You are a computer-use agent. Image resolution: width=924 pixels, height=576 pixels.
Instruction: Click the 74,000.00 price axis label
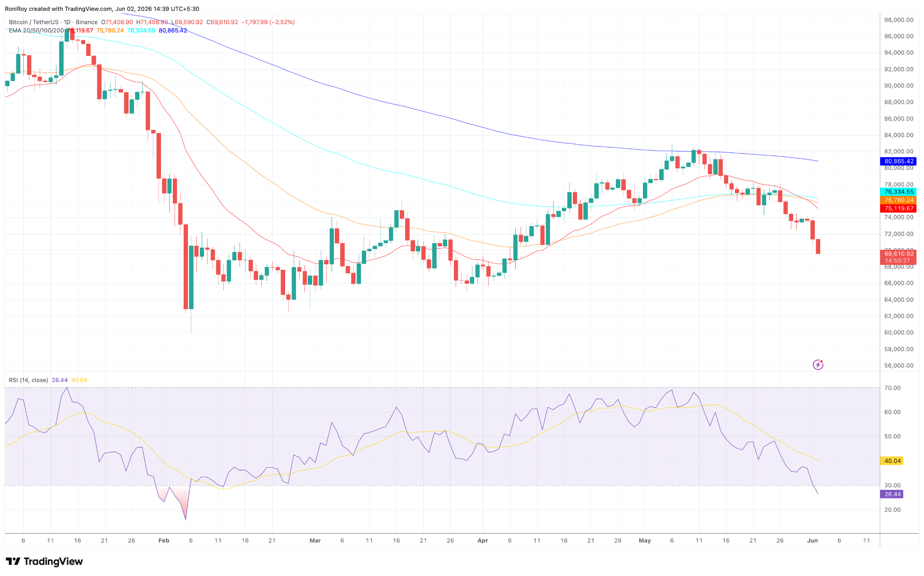point(899,217)
